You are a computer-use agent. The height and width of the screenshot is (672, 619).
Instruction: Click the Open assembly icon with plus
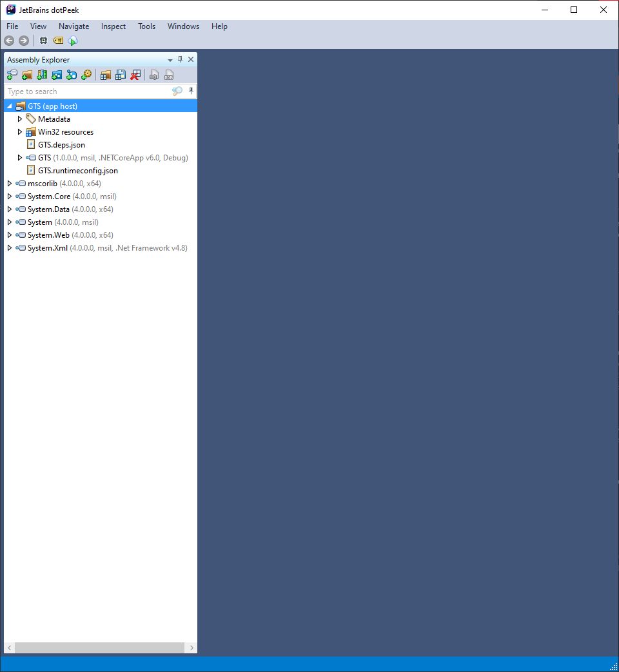pyautogui.click(x=12, y=75)
